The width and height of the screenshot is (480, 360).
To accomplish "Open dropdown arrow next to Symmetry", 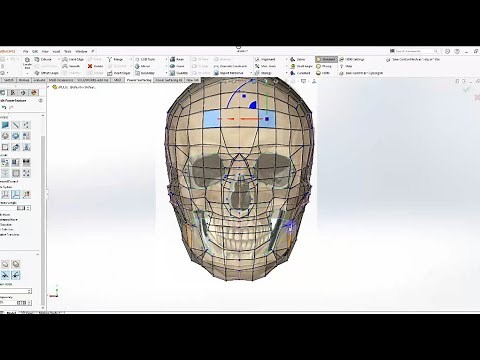I will [x=166, y=73].
